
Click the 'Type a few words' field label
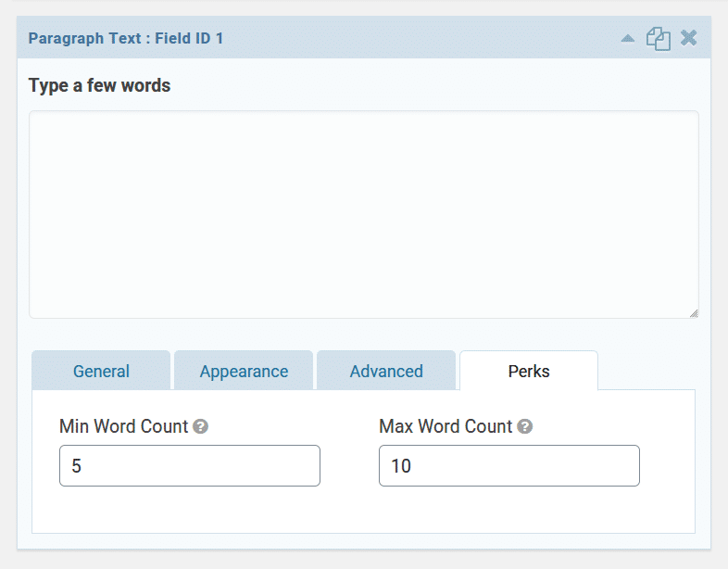click(x=99, y=85)
